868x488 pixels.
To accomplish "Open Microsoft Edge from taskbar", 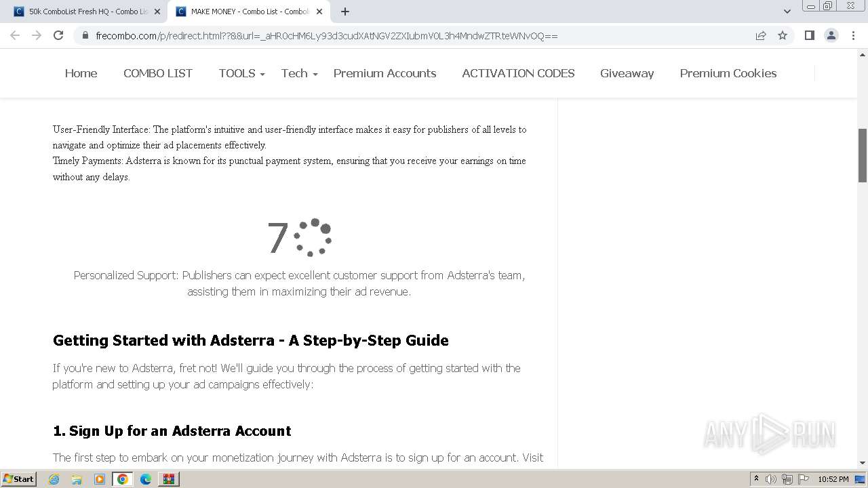I will pyautogui.click(x=146, y=479).
